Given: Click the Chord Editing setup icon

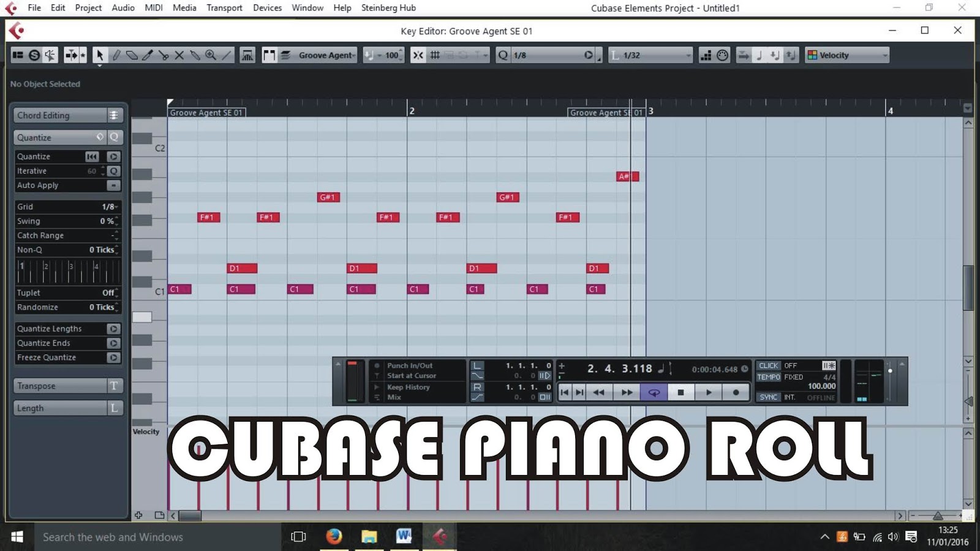Looking at the screenshot, I should (114, 115).
